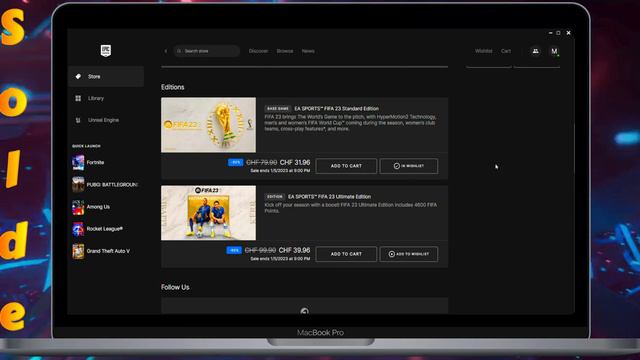Viewport: 640px width, 360px height.
Task: Click the BASE GAME label badge
Action: pos(278,109)
